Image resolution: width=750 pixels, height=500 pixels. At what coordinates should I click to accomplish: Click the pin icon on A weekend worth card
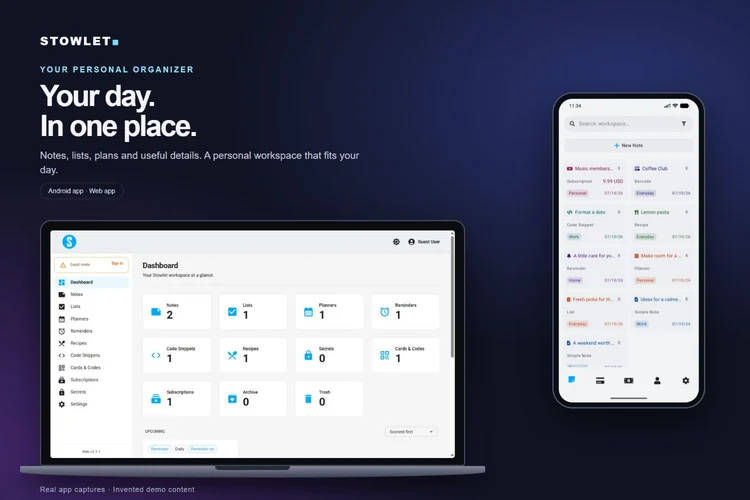coord(619,343)
